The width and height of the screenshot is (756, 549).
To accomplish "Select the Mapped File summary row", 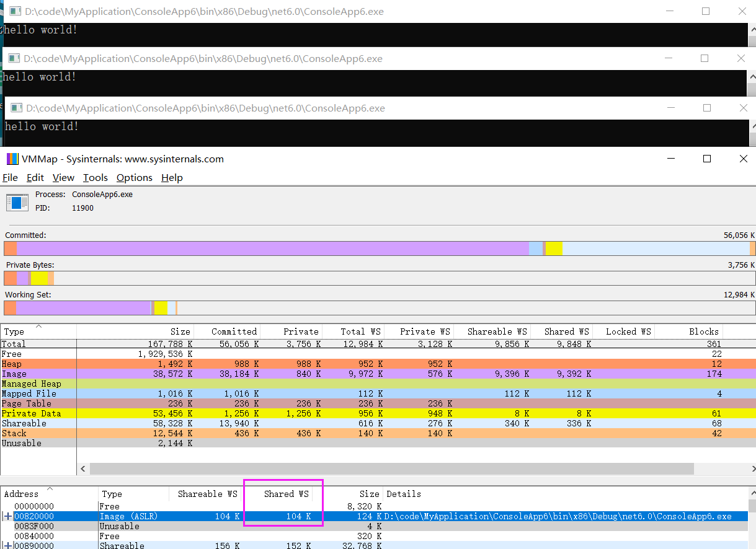I will 378,393.
